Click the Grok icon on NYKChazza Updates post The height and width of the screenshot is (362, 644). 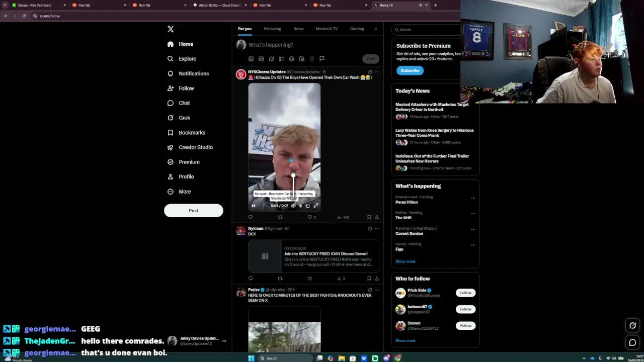pyautogui.click(x=370, y=72)
